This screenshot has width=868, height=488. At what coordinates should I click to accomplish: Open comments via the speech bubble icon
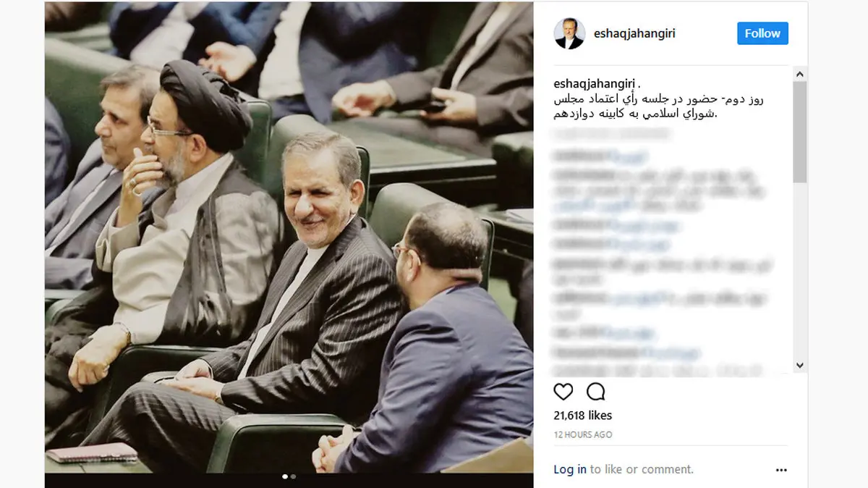(595, 392)
